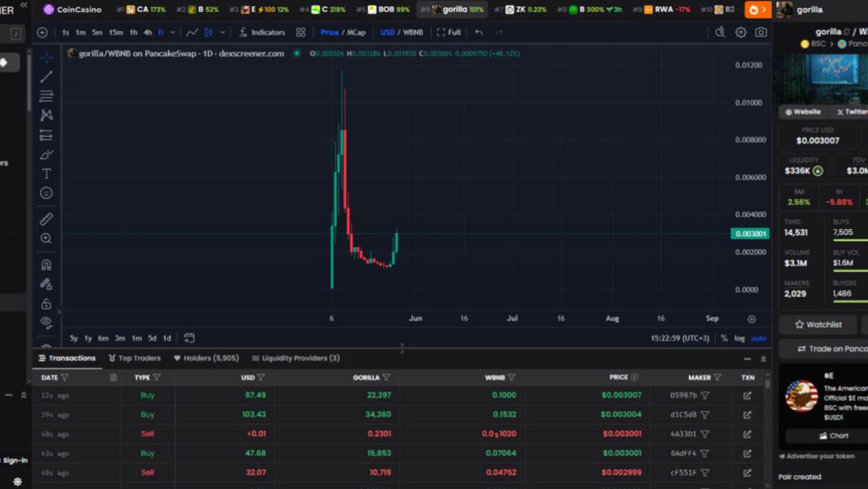Viewport: 868px width, 489px height.
Task: Open the emoji icons tool
Action: [x=46, y=193]
